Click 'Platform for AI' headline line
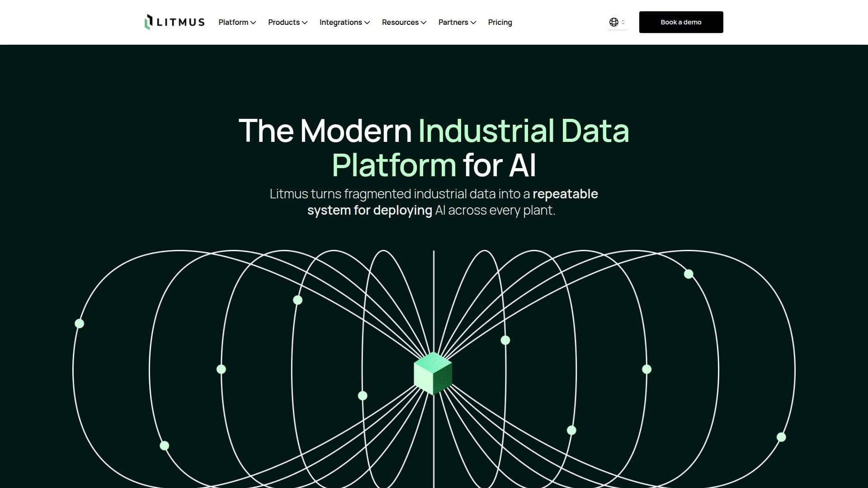The height and width of the screenshot is (488, 868). point(434,165)
